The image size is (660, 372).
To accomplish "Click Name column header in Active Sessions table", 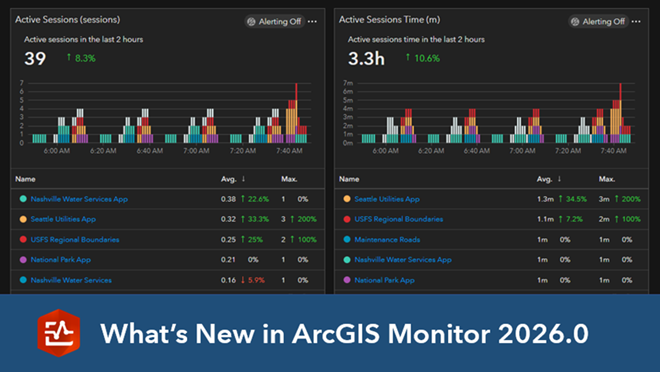I will coord(25,179).
